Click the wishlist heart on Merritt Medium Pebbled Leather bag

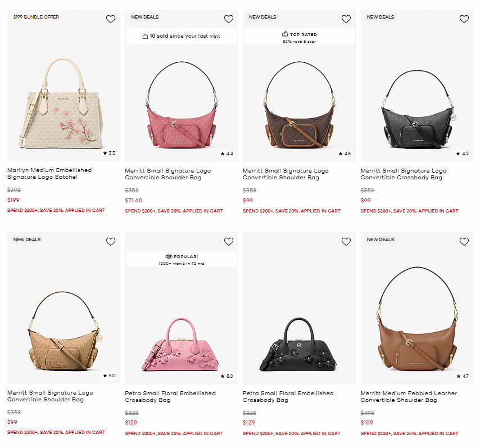click(464, 241)
